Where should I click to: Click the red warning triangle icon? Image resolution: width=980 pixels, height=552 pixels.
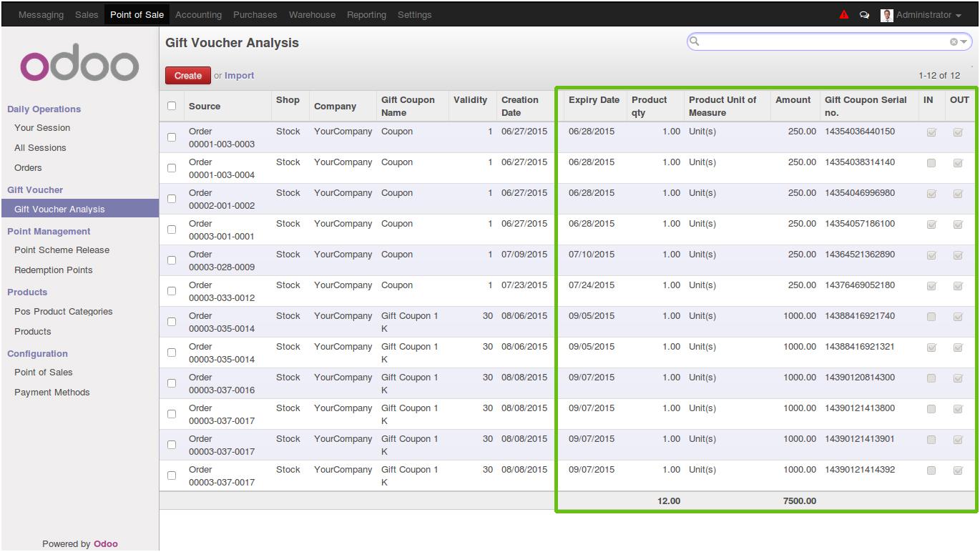point(844,14)
